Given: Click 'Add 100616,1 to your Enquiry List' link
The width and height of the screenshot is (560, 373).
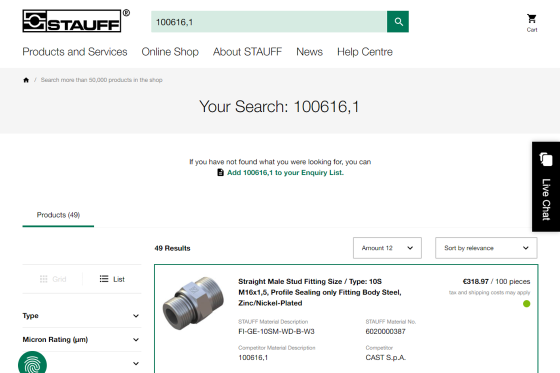Looking at the screenshot, I should point(285,173).
